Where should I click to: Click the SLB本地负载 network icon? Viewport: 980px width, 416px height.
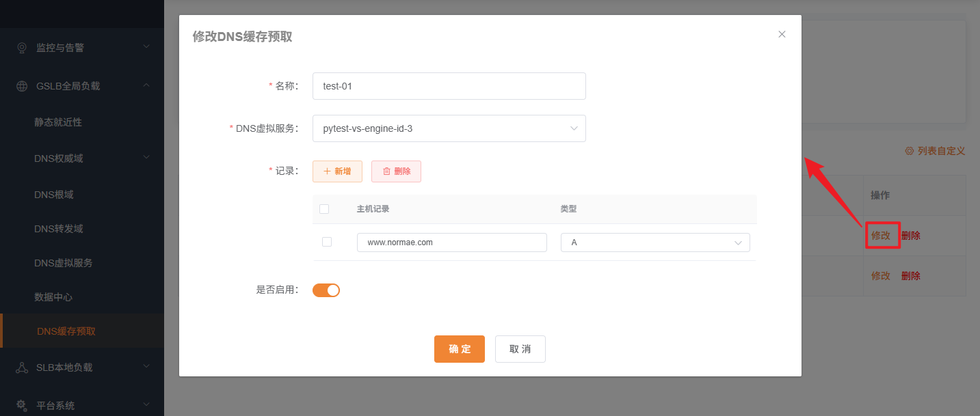tap(22, 368)
